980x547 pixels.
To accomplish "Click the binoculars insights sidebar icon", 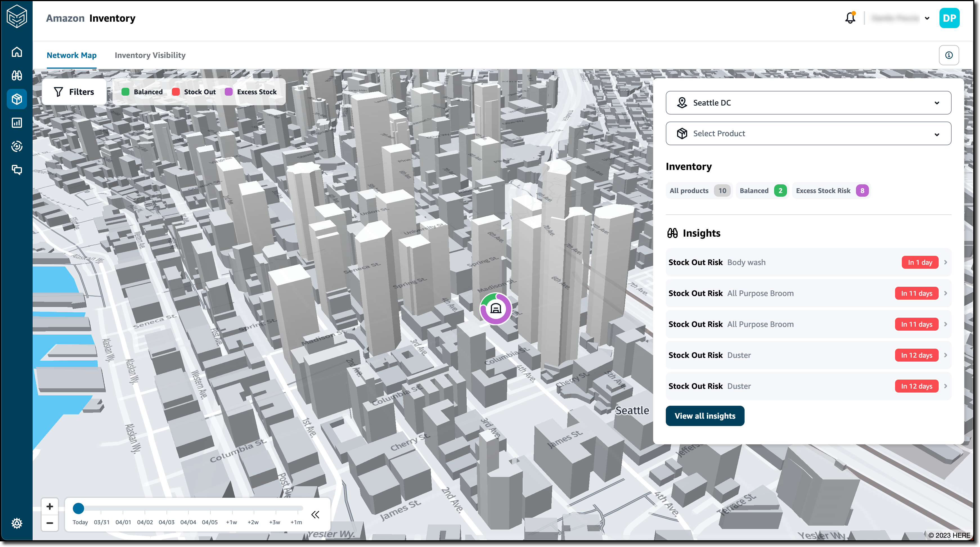I will point(17,75).
